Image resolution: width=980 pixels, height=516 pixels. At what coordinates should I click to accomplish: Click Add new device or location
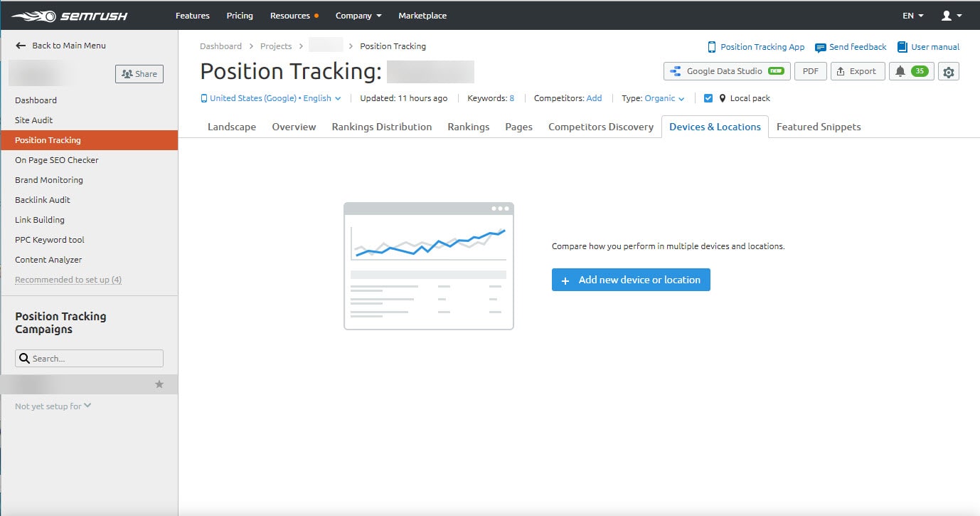630,280
